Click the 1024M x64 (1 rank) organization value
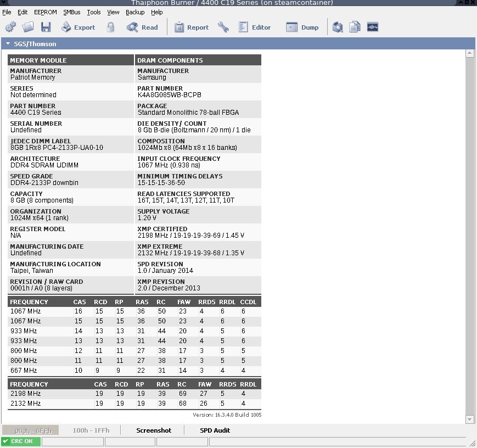 39,218
